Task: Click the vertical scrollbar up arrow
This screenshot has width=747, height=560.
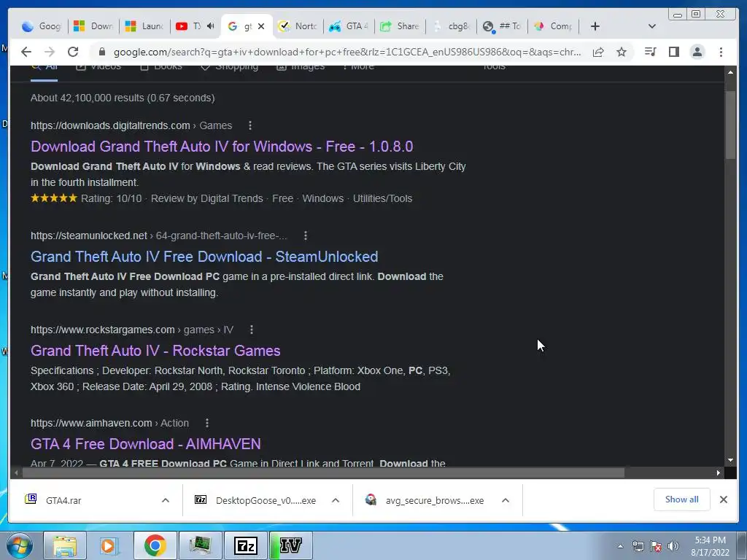Action: tap(730, 72)
